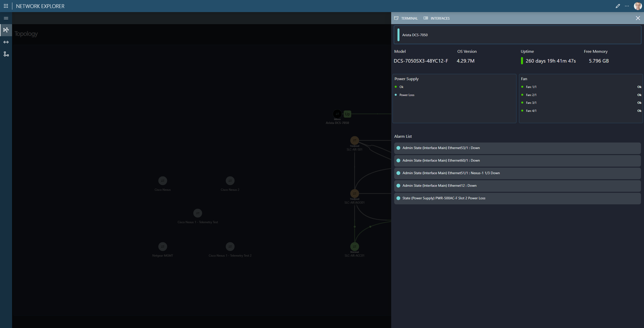The width and height of the screenshot is (644, 328).
Task: Open the three-dots more options menu
Action: (627, 6)
